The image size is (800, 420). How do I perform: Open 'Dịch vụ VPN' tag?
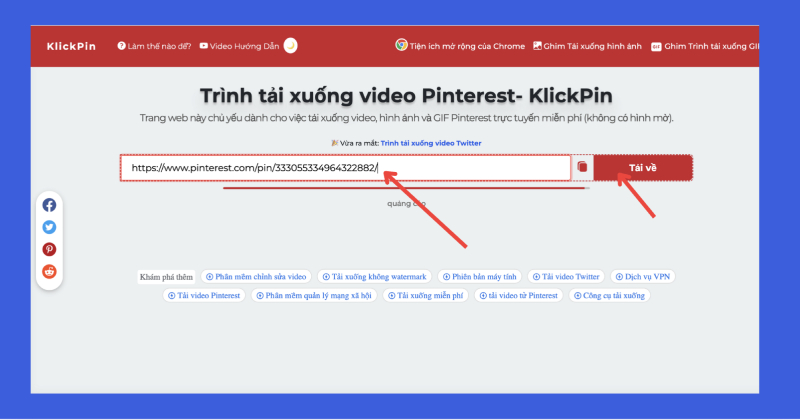(643, 277)
